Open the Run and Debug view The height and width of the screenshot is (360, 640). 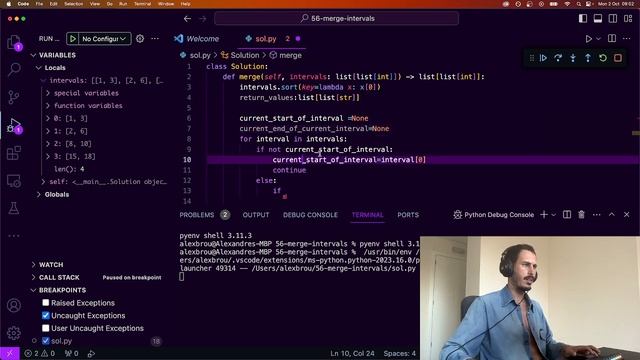pyautogui.click(x=14, y=125)
